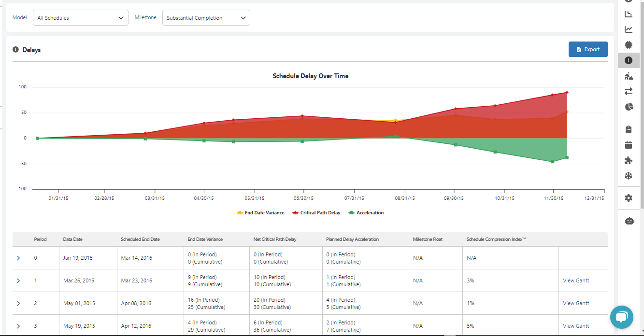
Task: Click View Gantt link for period 2
Action: pyautogui.click(x=576, y=303)
